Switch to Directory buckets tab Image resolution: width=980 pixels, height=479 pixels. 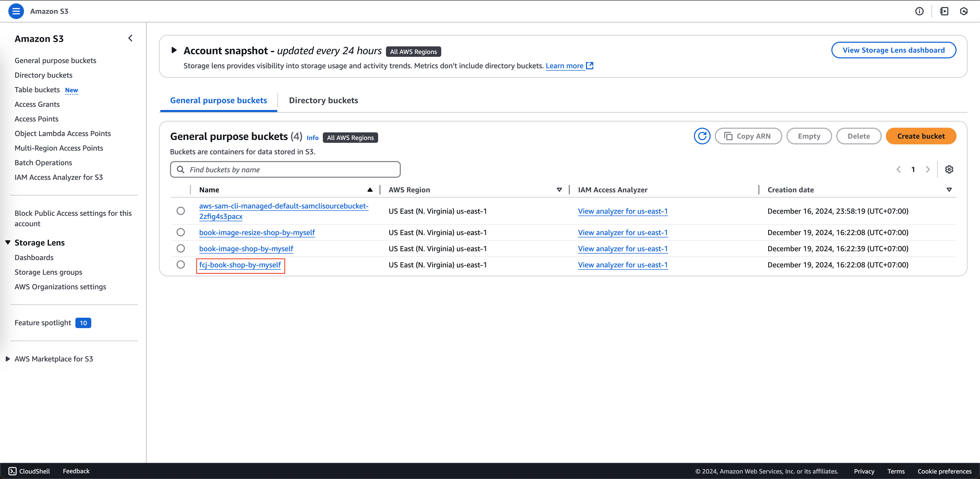pyautogui.click(x=323, y=100)
